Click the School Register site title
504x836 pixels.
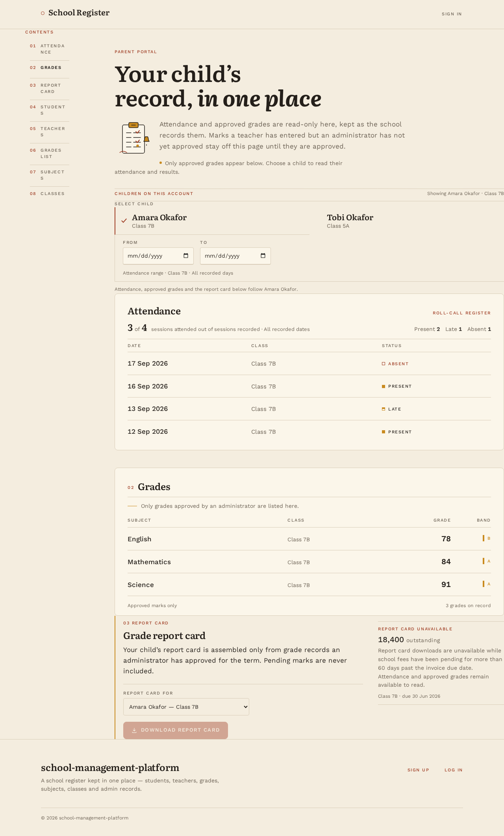pos(79,13)
